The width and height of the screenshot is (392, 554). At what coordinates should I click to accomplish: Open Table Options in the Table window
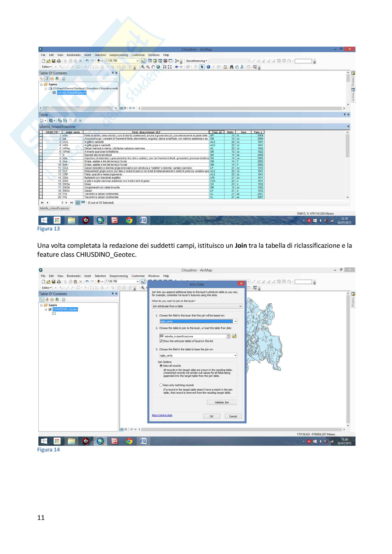pyautogui.click(x=42, y=121)
